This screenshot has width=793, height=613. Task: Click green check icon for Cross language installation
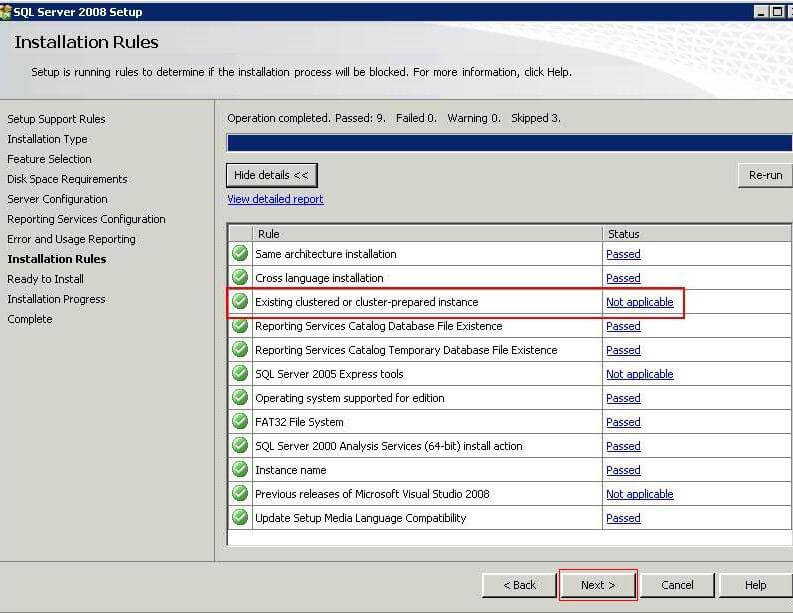[240, 278]
